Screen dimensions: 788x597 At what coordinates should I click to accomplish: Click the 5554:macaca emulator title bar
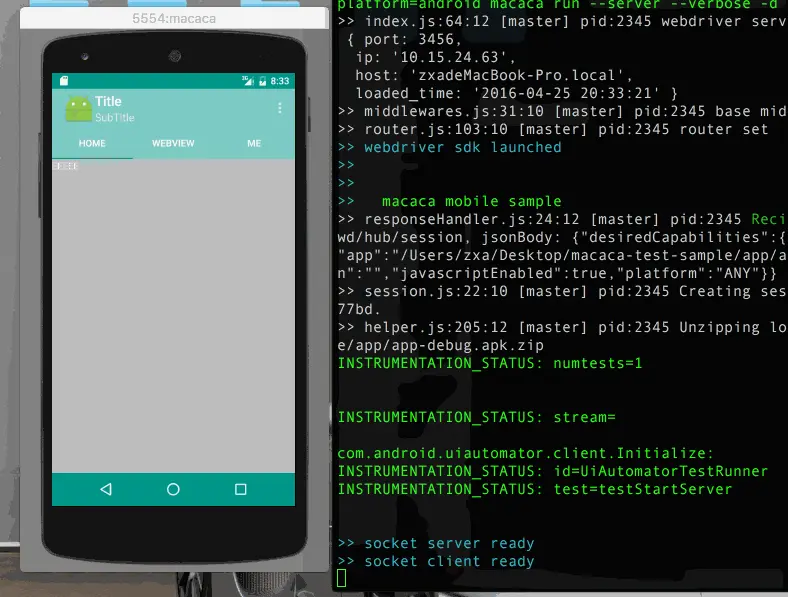coord(174,19)
